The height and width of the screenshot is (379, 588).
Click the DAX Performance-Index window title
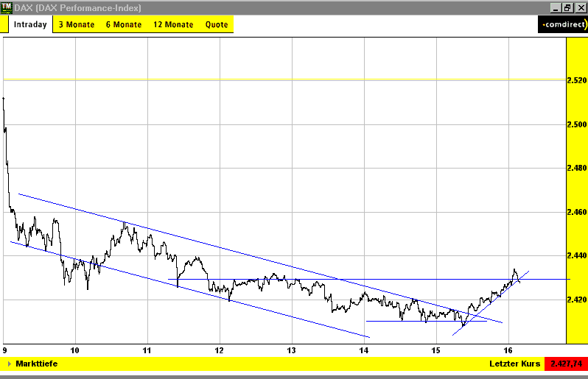tap(77, 8)
